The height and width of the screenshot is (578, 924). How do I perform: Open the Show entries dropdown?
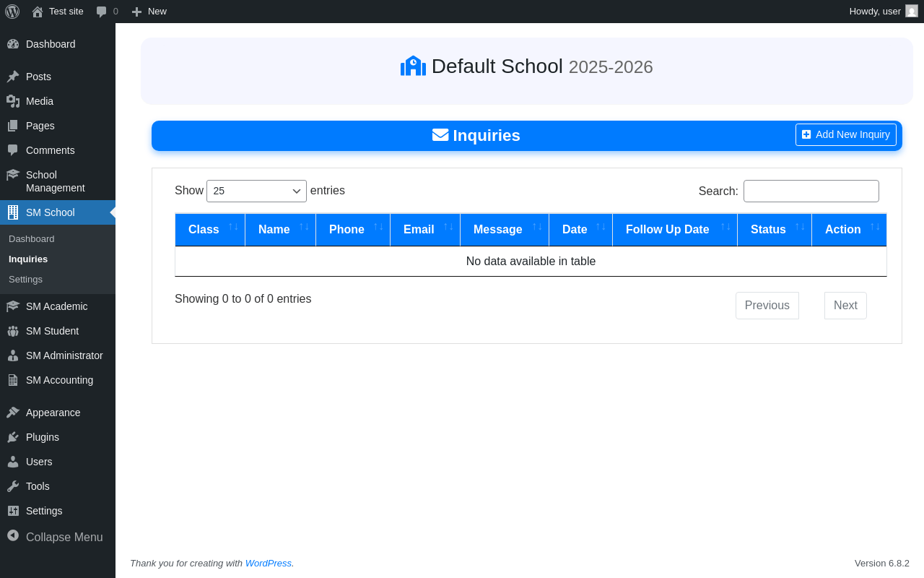click(256, 191)
